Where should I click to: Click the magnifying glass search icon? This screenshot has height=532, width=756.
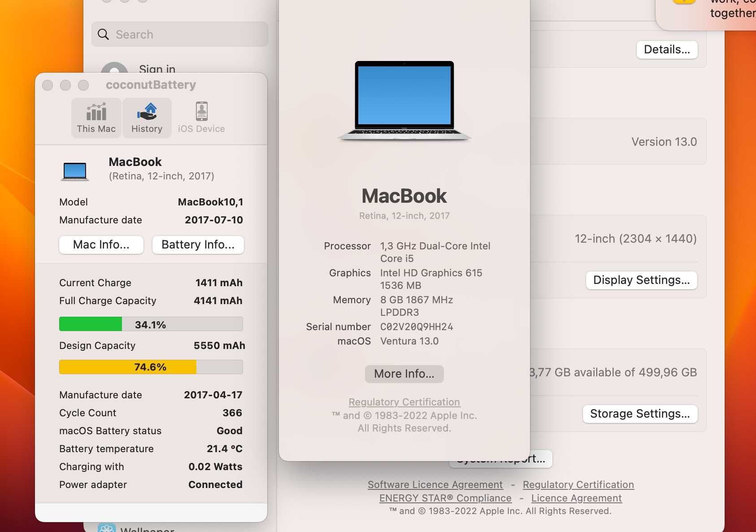(103, 35)
